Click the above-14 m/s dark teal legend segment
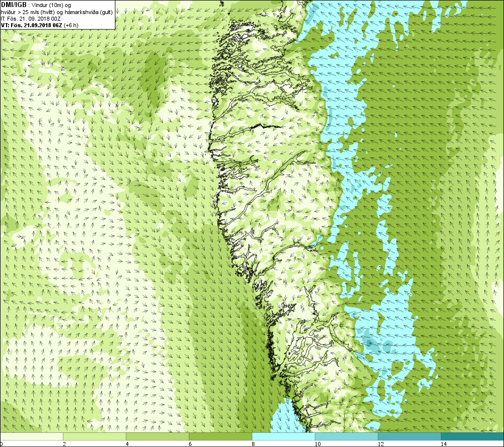 [x=473, y=436]
